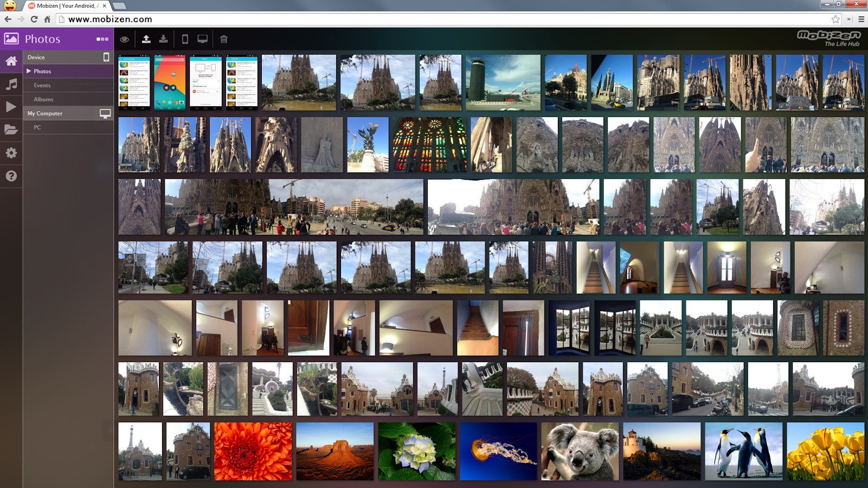Click the download icon in the toolbar
Image resolution: width=868 pixels, height=488 pixels.
click(163, 39)
